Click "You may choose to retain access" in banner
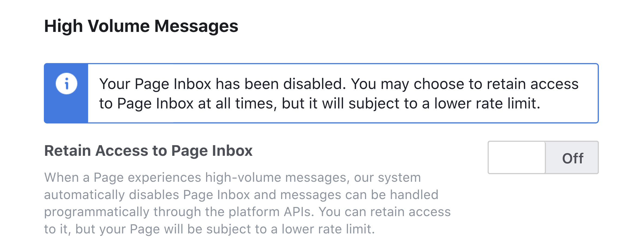This screenshot has width=644, height=251. (x=464, y=84)
